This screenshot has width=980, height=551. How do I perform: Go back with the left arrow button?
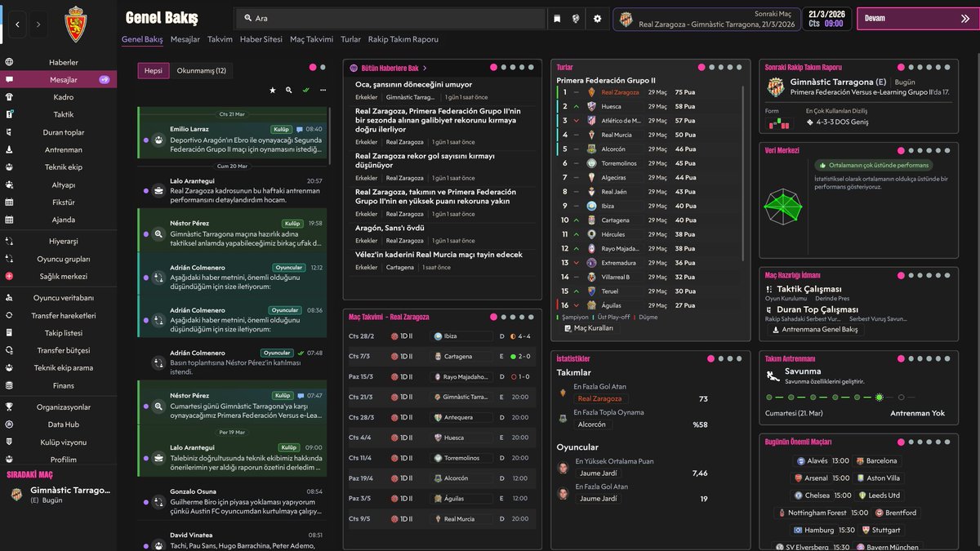(x=18, y=24)
